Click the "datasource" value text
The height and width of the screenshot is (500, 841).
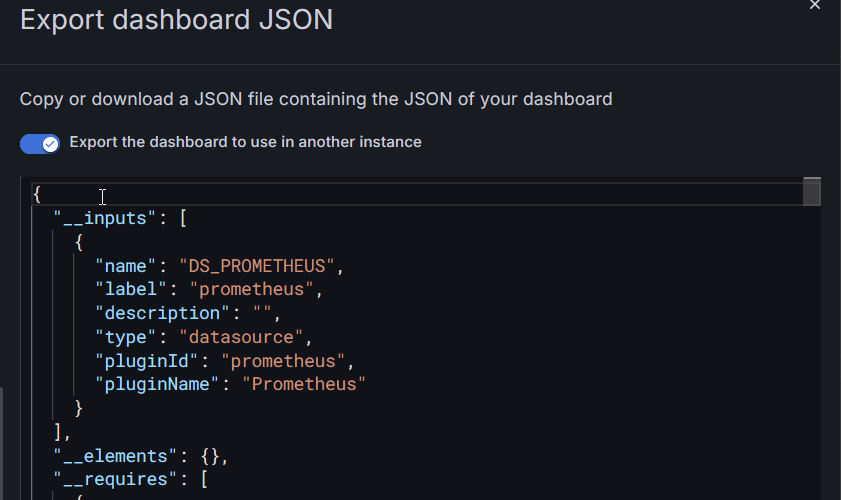(x=245, y=337)
